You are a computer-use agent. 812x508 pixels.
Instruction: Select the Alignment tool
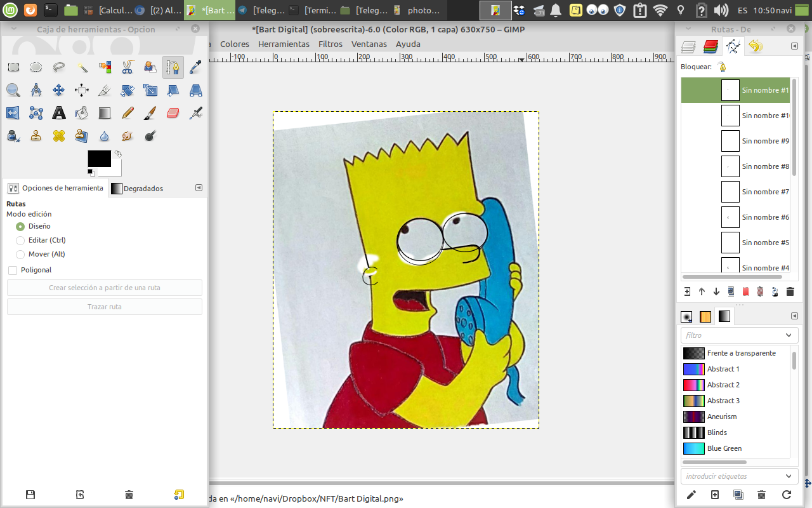pyautogui.click(x=82, y=90)
